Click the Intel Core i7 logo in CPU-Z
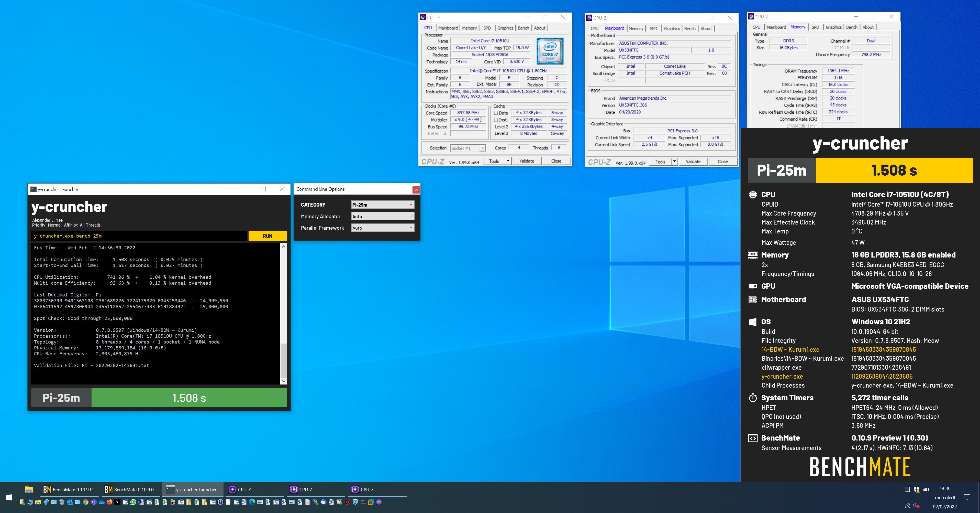Viewport: 980px width, 513px height. 550,51
